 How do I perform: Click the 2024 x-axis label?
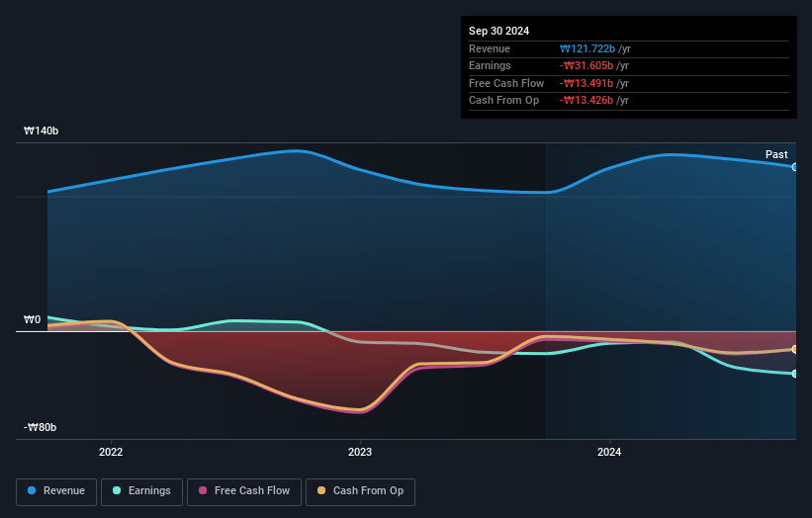[609, 453]
